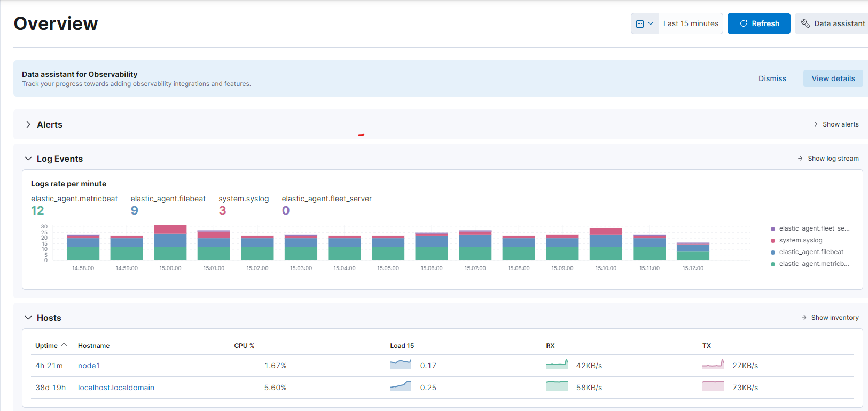Click the TX column header
Image resolution: width=868 pixels, height=411 pixels.
click(707, 346)
